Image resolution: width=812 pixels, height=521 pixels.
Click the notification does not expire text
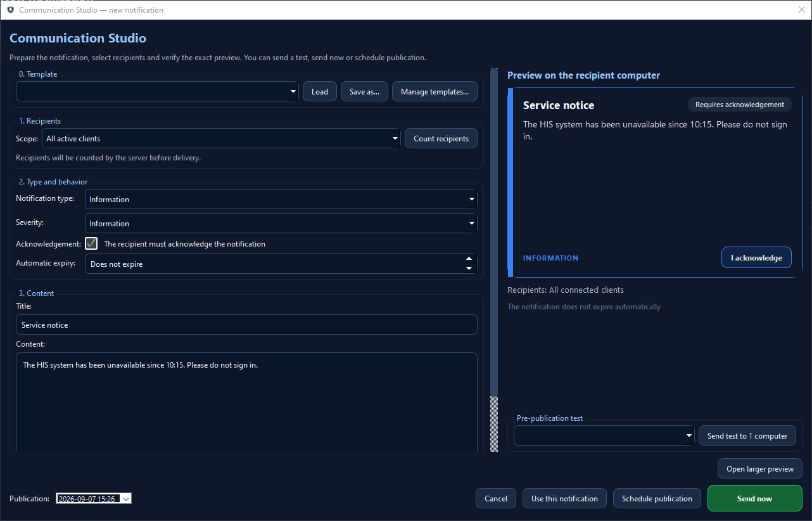[584, 307]
